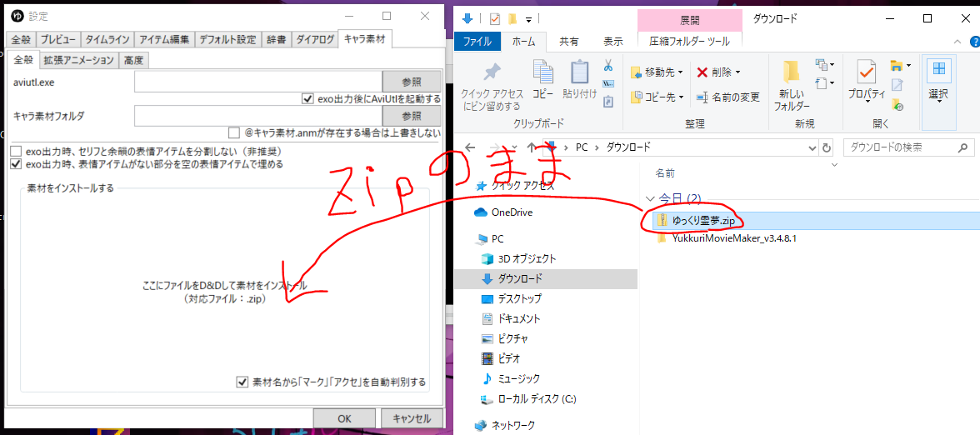Click the search magnifier icon
The height and width of the screenshot is (435, 980).
coord(963,148)
